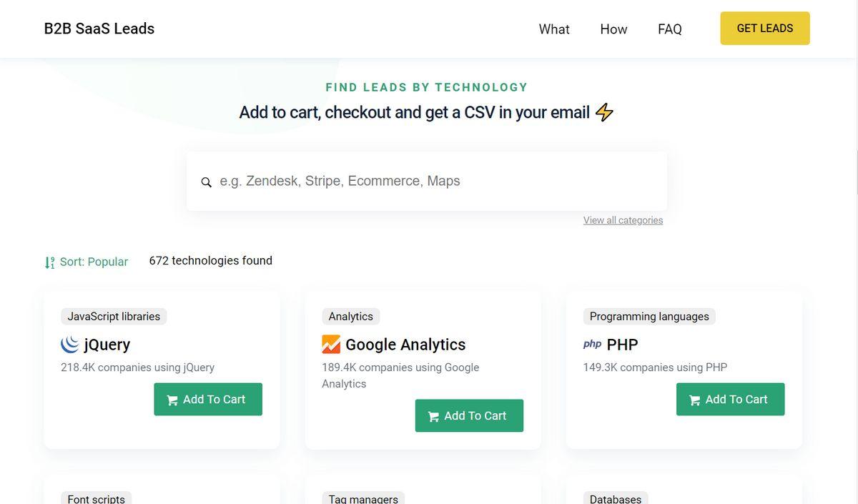The width and height of the screenshot is (858, 504).
Task: Select the Analytics category tag
Action: pyautogui.click(x=351, y=316)
